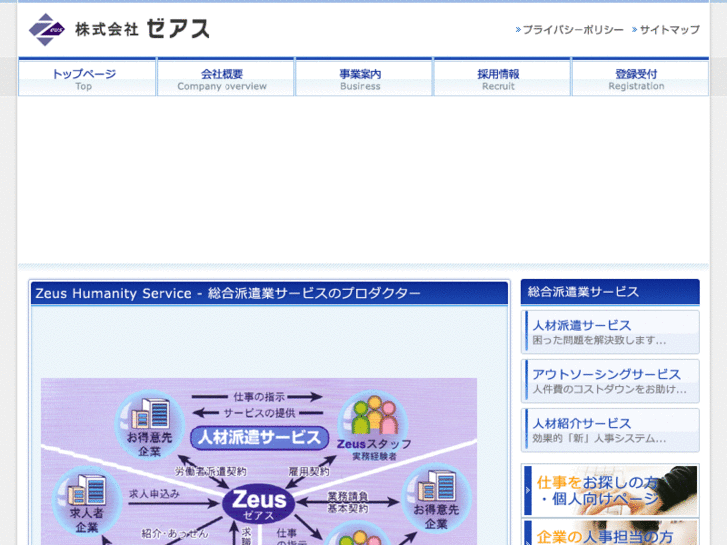Go to トップページ Top tab

tap(87, 77)
